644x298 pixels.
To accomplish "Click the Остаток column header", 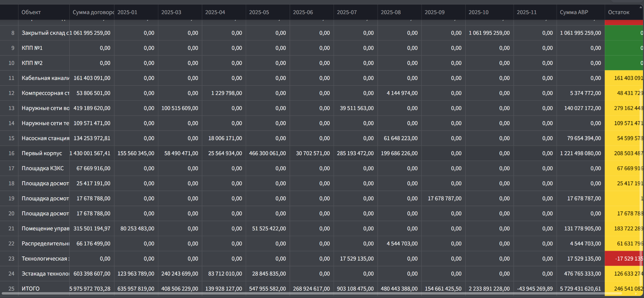I will point(619,12).
